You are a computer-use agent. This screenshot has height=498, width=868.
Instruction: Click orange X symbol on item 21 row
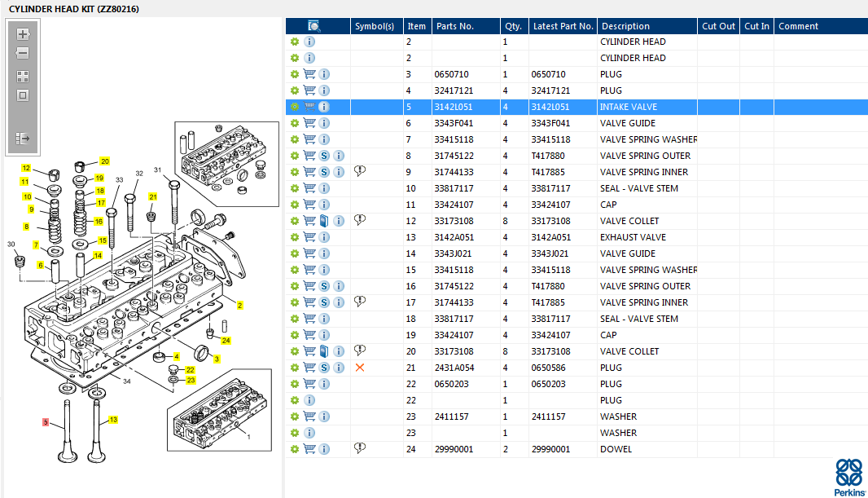click(x=360, y=368)
